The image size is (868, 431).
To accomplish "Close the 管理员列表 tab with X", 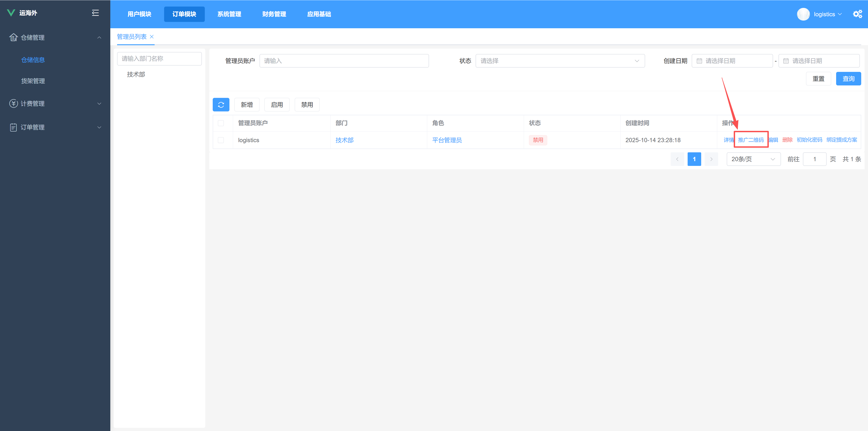I will tap(152, 37).
